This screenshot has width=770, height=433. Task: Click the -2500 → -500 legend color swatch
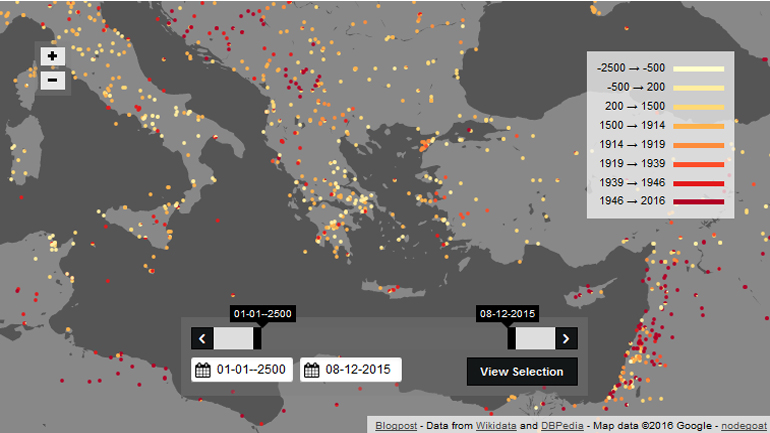point(698,68)
